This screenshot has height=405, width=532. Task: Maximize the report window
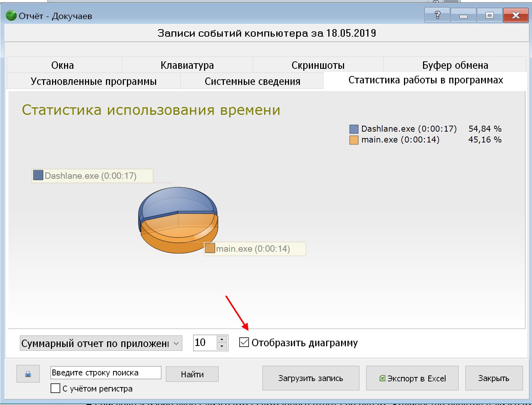pos(489,16)
